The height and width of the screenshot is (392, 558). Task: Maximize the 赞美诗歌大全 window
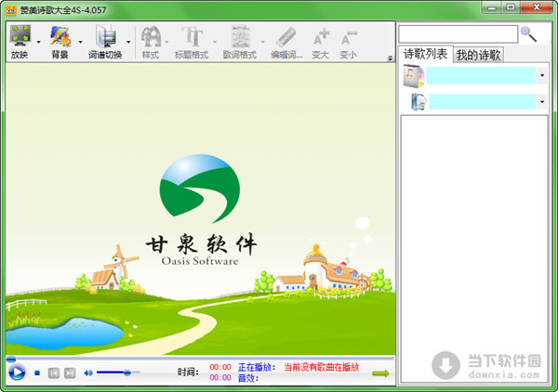point(511,7)
